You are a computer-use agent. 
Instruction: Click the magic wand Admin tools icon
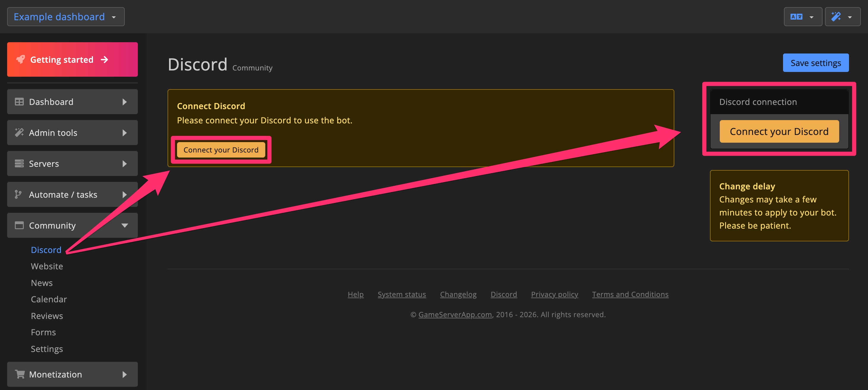(x=19, y=133)
